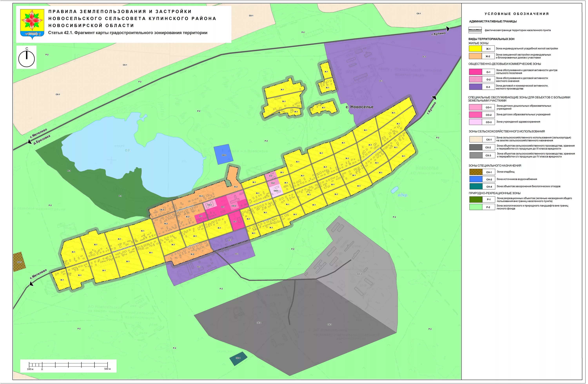Click the 'с. Новоселье' village label

(359, 107)
